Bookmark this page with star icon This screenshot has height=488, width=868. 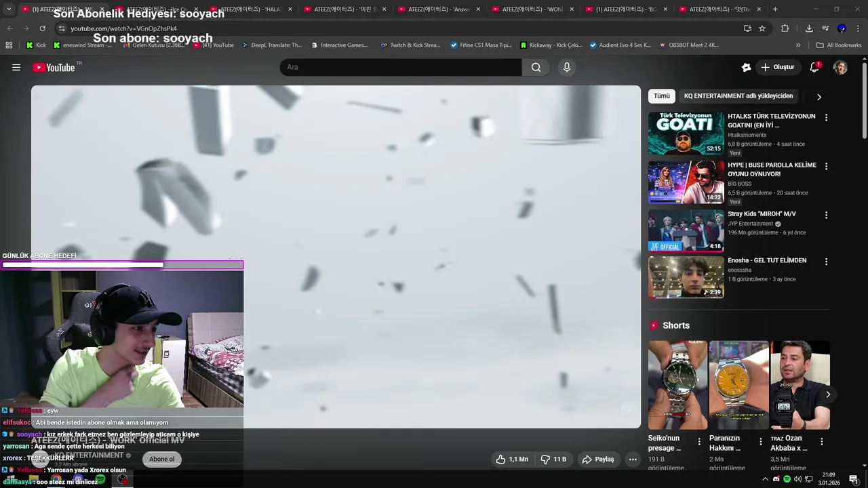pyautogui.click(x=762, y=28)
